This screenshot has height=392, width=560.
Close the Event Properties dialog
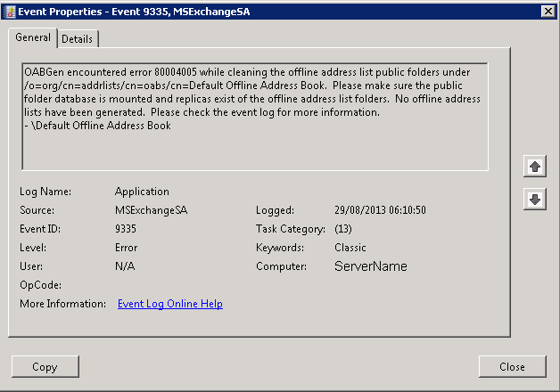[x=512, y=366]
